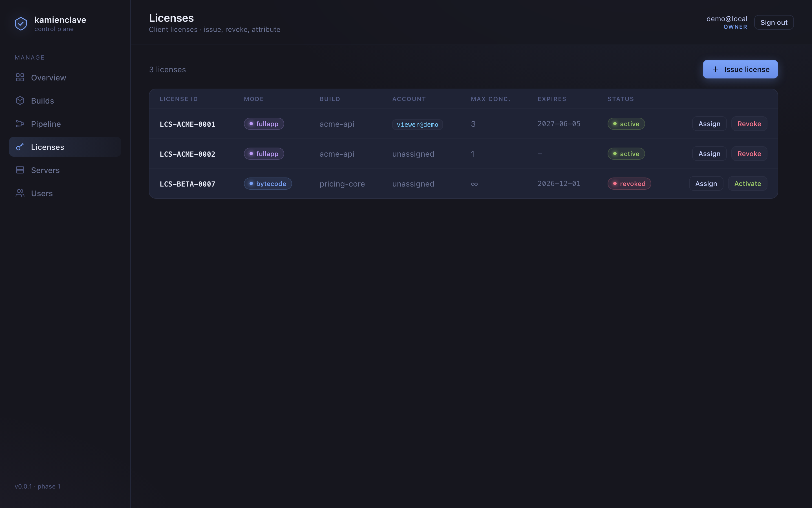Click the kamienclave shield logo icon
Viewport: 812px width, 508px height.
pyautogui.click(x=21, y=23)
